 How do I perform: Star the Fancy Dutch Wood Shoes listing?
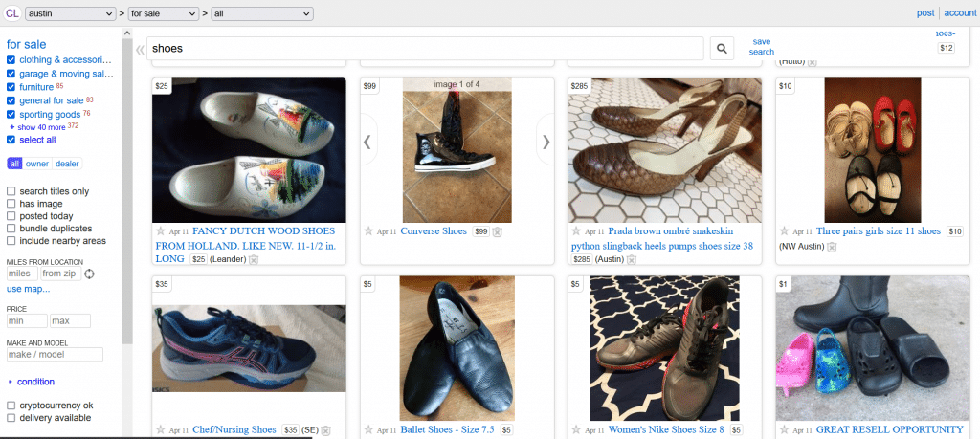161,231
